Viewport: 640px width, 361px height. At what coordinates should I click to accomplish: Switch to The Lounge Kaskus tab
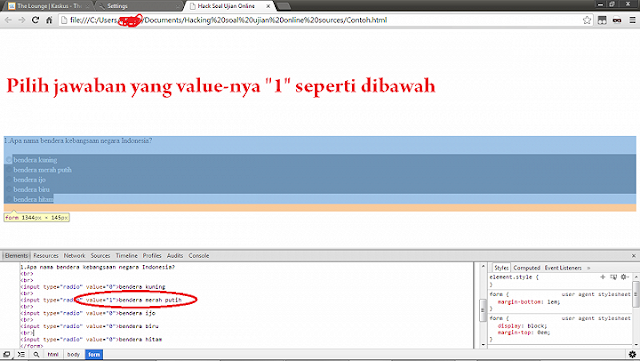point(49,6)
